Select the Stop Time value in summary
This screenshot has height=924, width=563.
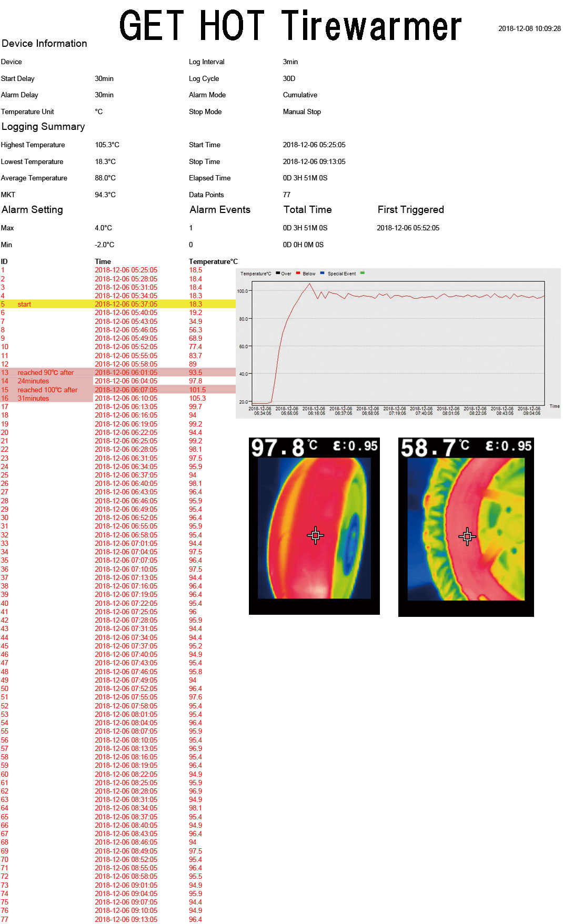coord(314,162)
